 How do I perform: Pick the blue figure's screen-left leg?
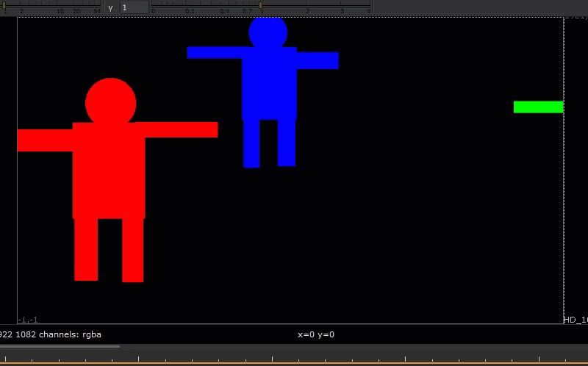point(251,143)
